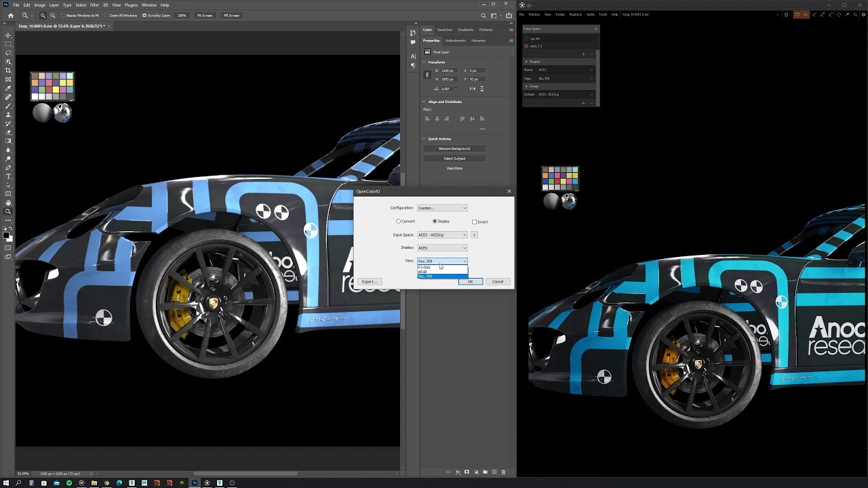Switch to the Adjustments tab
This screenshot has height=488, width=868.
(455, 41)
